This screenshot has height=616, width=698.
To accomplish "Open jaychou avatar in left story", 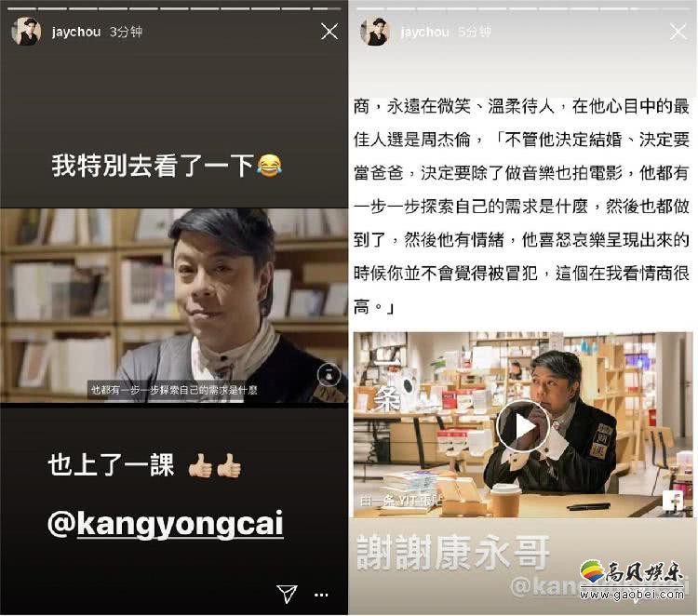I will point(26,32).
